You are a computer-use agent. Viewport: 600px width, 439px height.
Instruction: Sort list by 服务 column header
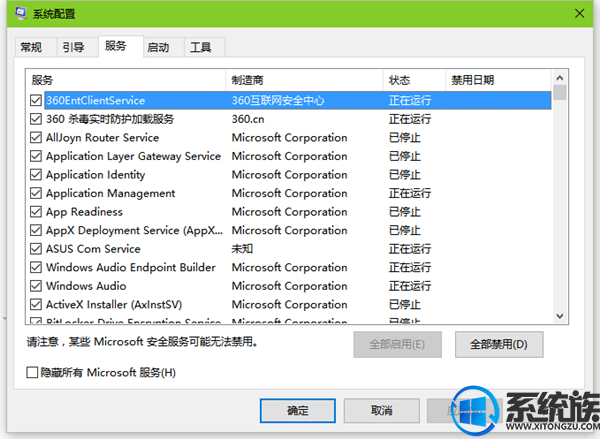pyautogui.click(x=126, y=80)
